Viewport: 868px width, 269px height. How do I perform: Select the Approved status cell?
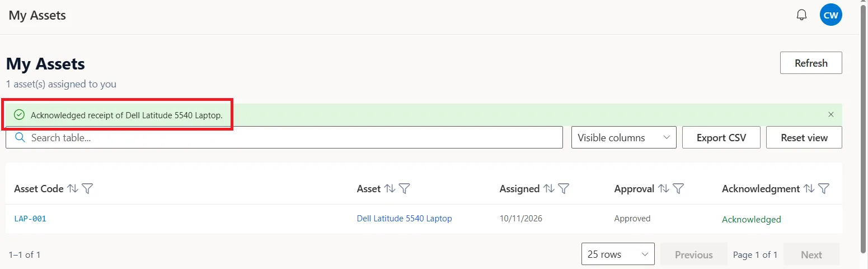[x=632, y=219]
